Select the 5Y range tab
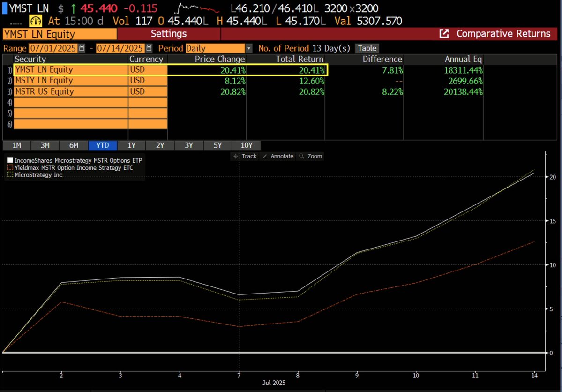 (217, 145)
